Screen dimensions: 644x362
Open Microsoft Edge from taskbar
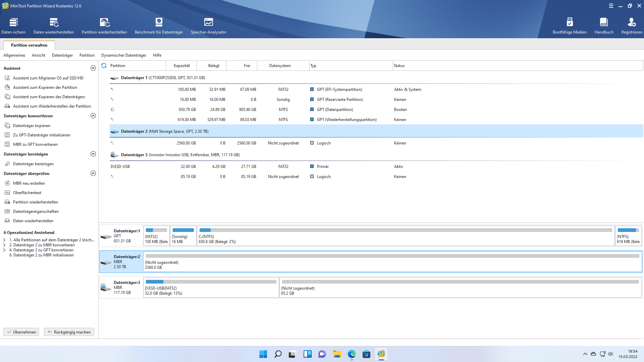(352, 354)
